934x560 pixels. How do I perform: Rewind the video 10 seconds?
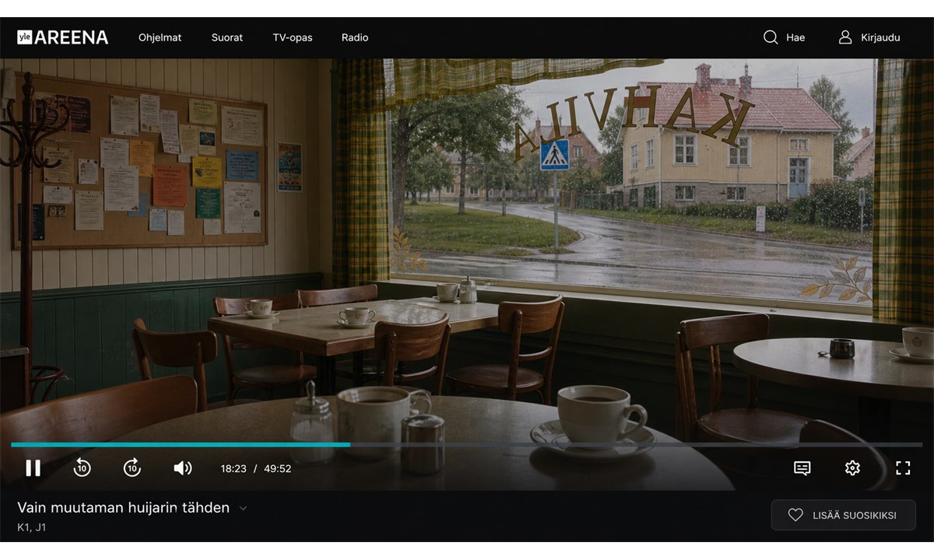click(x=82, y=467)
